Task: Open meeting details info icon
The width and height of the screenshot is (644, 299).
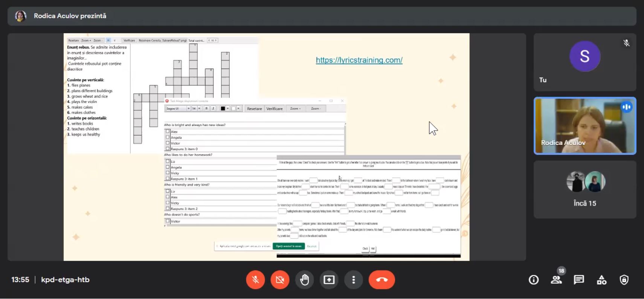Action: click(x=533, y=280)
